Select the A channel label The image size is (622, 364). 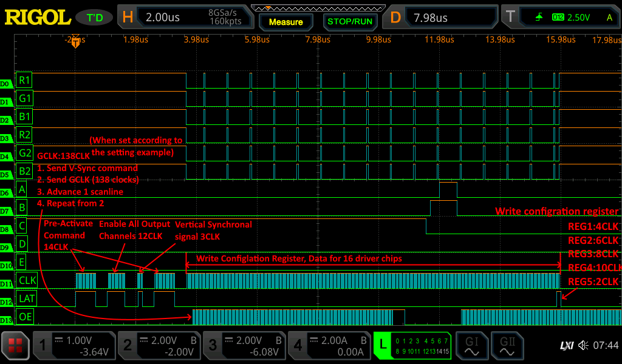point(22,189)
